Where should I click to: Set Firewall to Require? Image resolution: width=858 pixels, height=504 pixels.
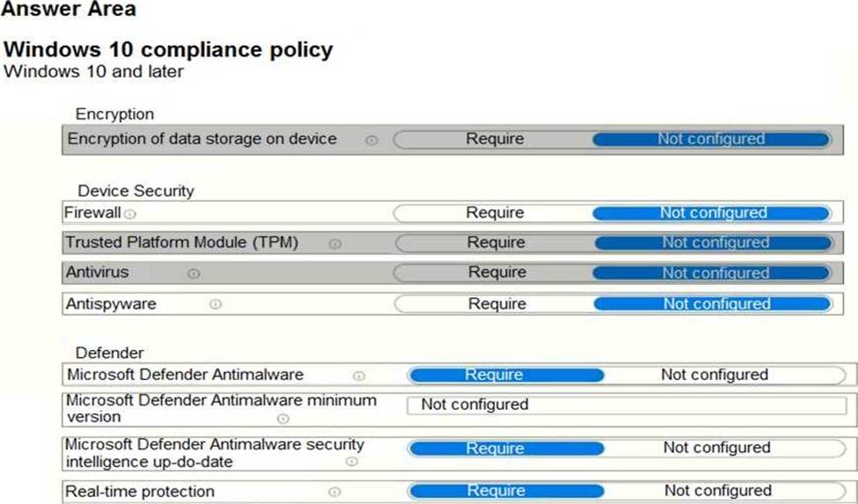click(x=495, y=213)
